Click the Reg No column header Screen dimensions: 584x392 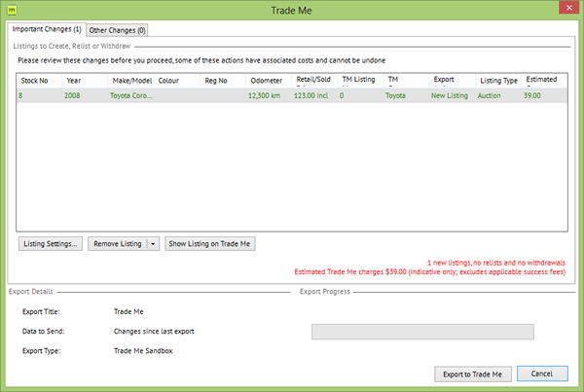coord(223,81)
